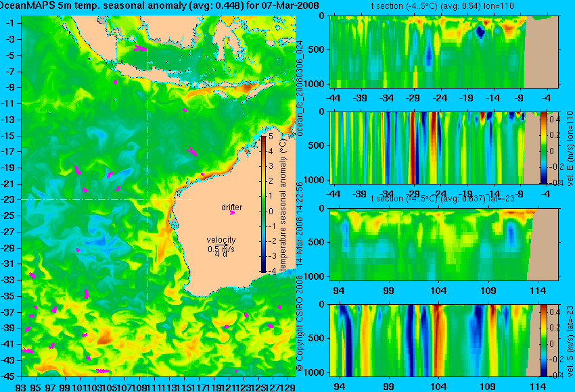
Task: Click the '© Copyright CSIRO 2008' vertical text
Action: 300,322
